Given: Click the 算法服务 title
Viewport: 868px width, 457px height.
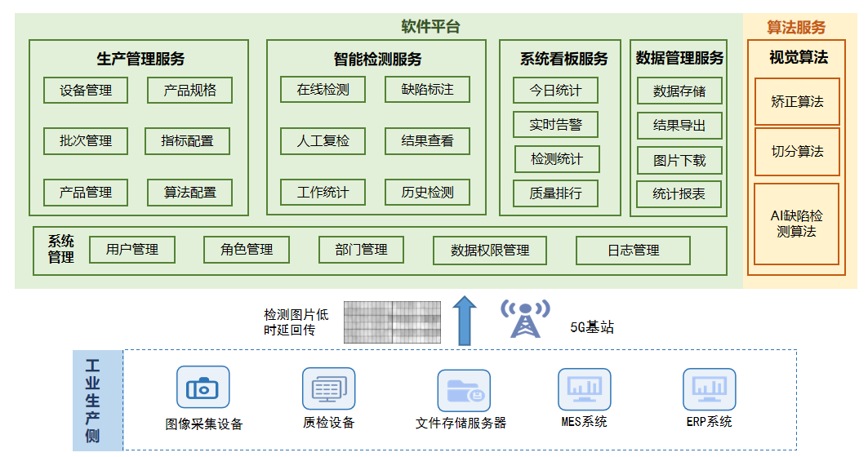Looking at the screenshot, I should click(796, 27).
